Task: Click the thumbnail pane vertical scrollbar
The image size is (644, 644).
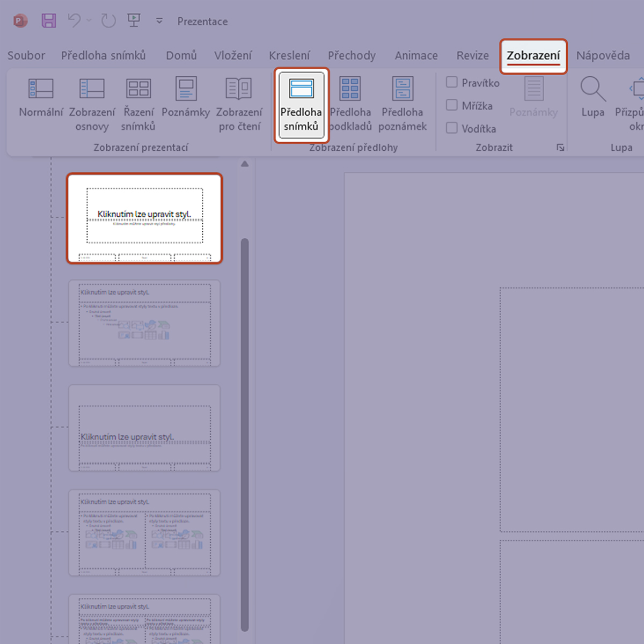Action: [245, 435]
